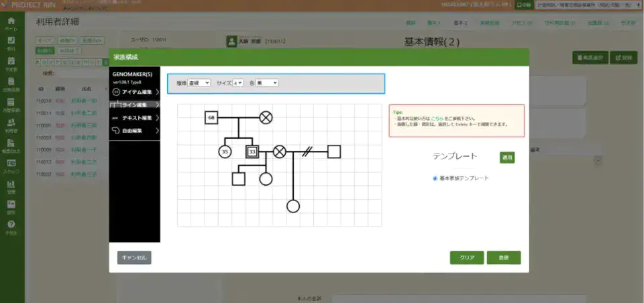
Task: Open the monthly table icon in sidebar
Action: pyautogui.click(x=11, y=102)
